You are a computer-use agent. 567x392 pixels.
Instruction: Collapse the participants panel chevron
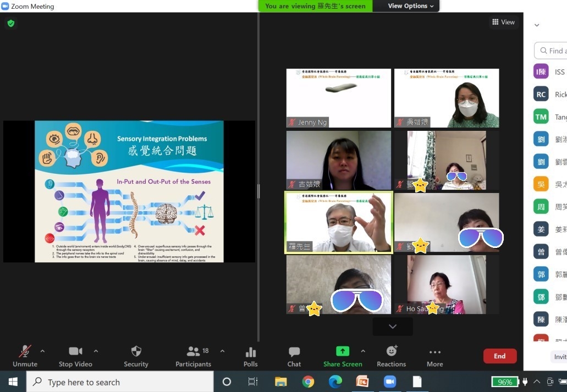[537, 25]
